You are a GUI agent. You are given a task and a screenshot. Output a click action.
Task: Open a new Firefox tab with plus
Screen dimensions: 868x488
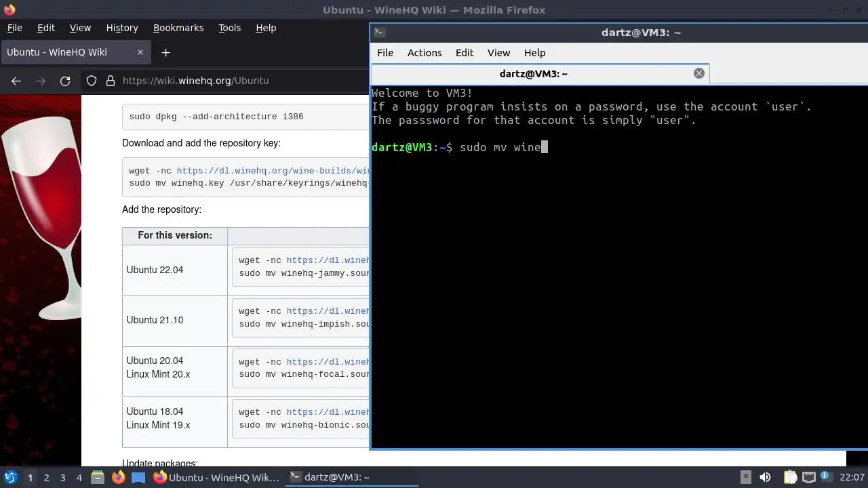(x=165, y=52)
